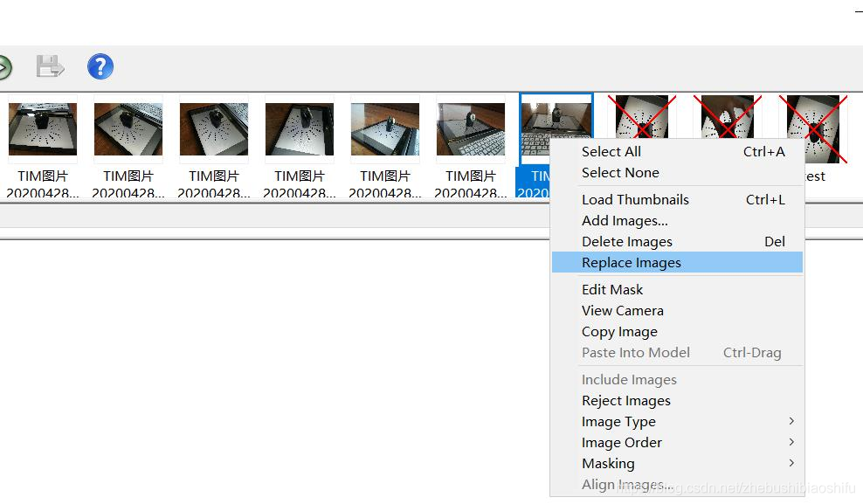Select the highlighted Replace Images entry
The height and width of the screenshot is (504, 863).
(678, 262)
